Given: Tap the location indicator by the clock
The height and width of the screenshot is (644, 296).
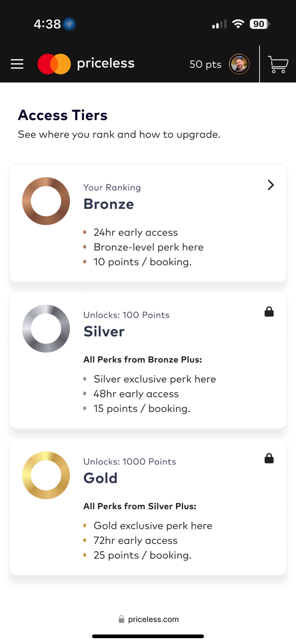Looking at the screenshot, I should [69, 24].
